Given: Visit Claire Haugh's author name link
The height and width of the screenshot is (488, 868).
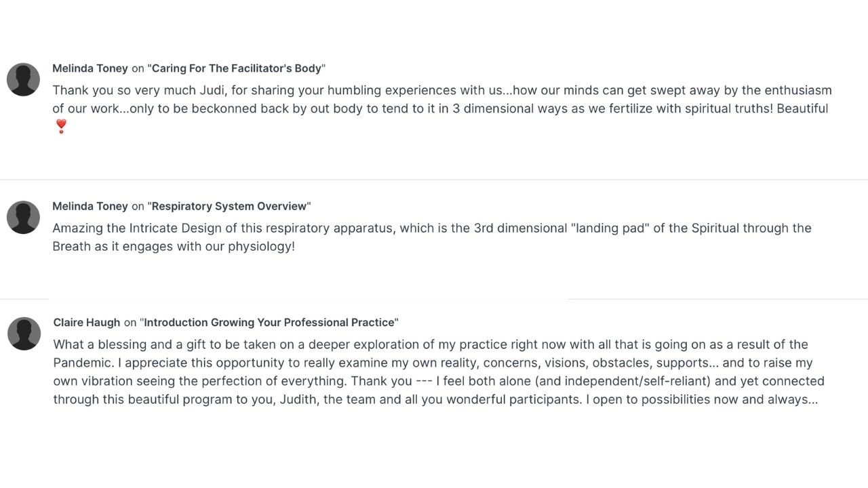Looking at the screenshot, I should [x=87, y=323].
